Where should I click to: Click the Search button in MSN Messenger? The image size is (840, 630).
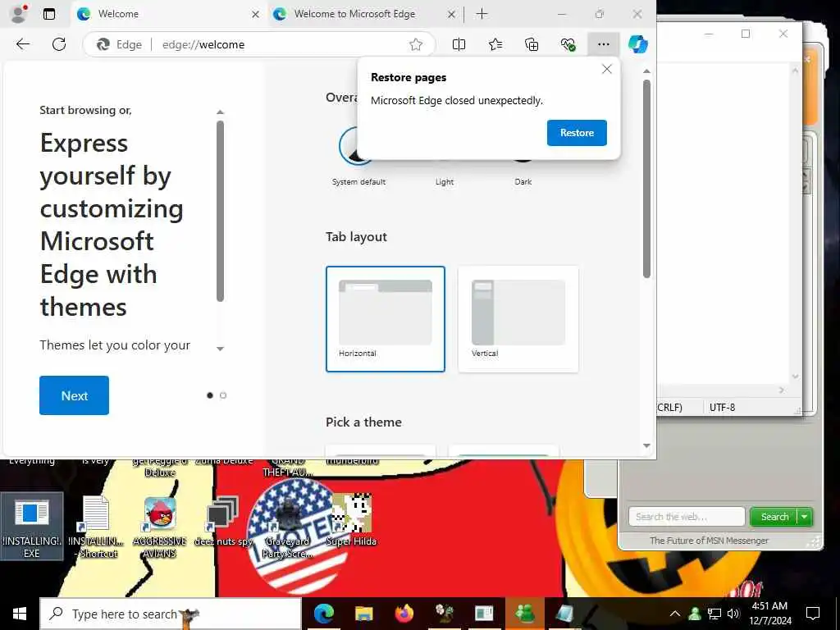point(774,517)
